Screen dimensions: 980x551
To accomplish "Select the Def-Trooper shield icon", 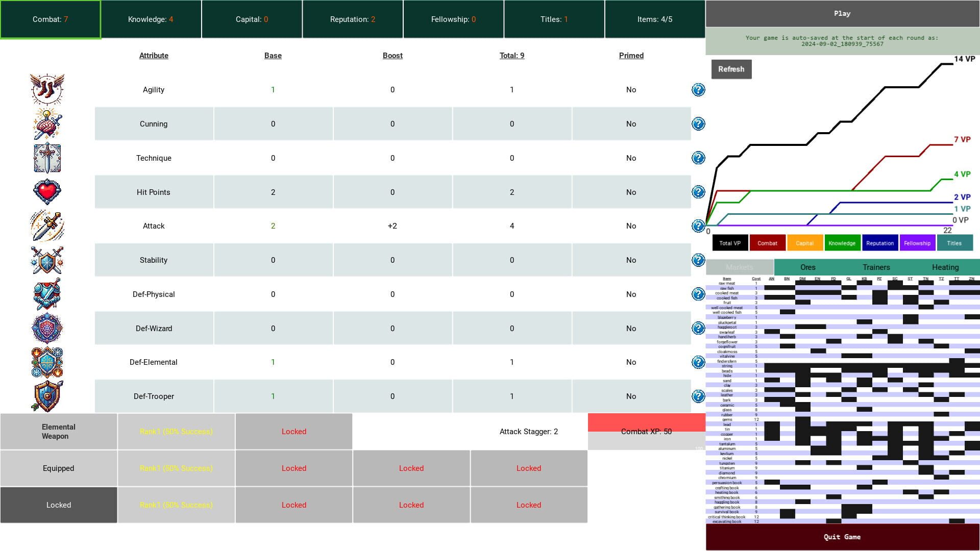I will (x=47, y=396).
